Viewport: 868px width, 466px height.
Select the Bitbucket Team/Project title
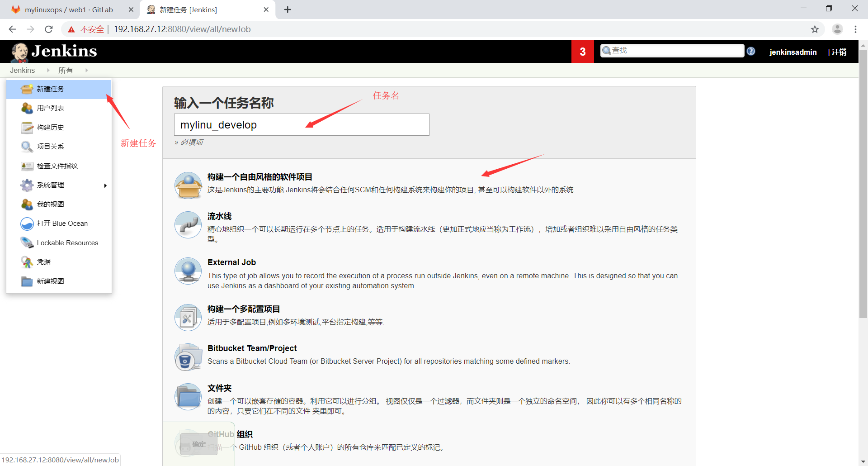pos(252,348)
